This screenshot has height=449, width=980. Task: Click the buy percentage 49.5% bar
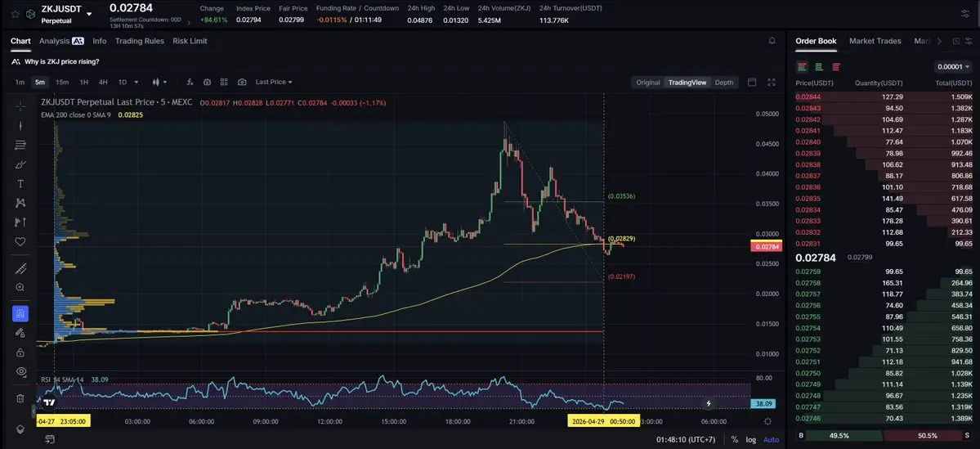838,435
